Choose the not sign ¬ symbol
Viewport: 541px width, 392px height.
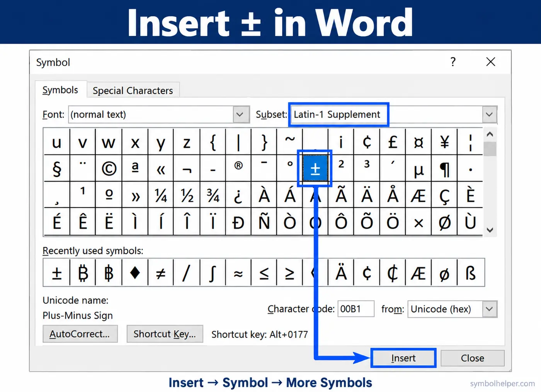[x=187, y=169]
